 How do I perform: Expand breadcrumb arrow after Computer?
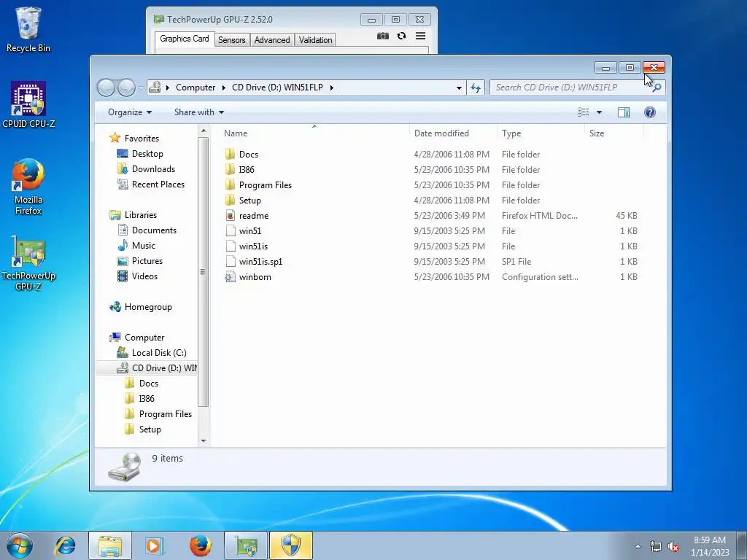pyautogui.click(x=223, y=87)
